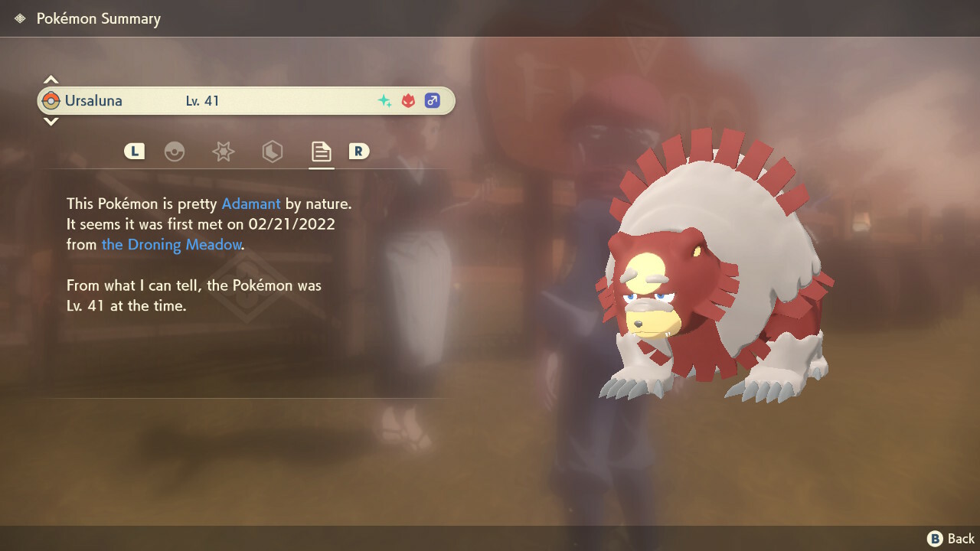This screenshot has width=980, height=551.
Task: Open the shield-shaped moves tab
Action: pyautogui.click(x=272, y=152)
